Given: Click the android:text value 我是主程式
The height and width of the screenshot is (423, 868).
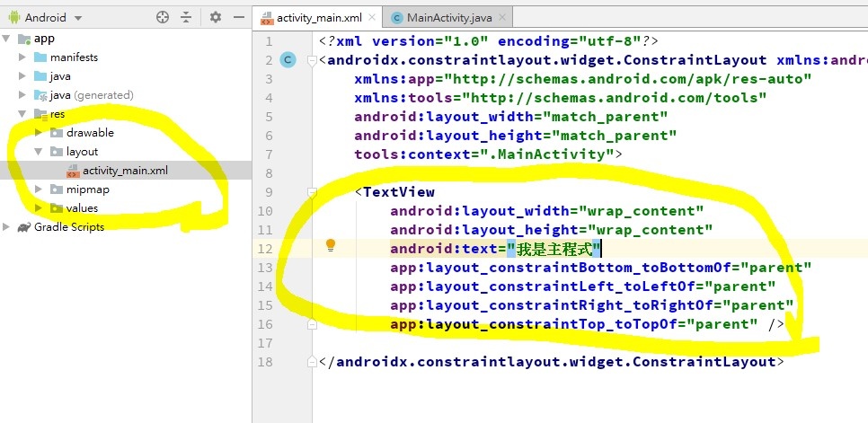Looking at the screenshot, I should pyautogui.click(x=554, y=250).
